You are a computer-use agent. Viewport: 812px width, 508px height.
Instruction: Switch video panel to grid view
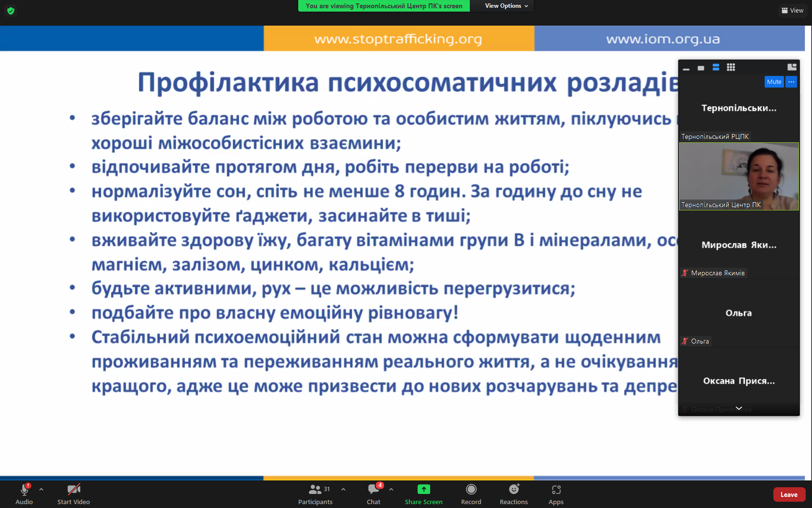(x=731, y=68)
